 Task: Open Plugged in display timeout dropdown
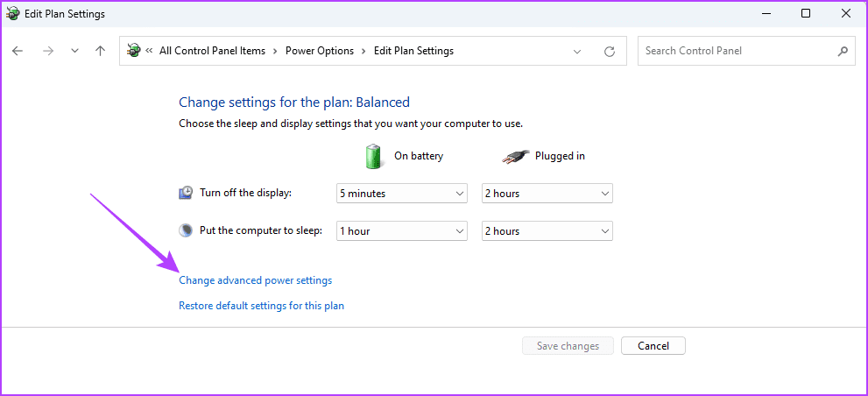pos(547,194)
